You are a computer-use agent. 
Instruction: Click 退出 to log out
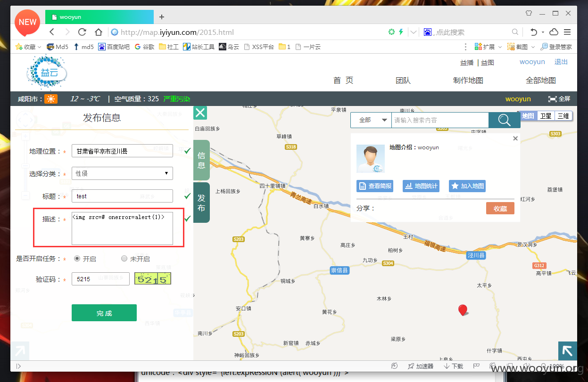(x=561, y=62)
